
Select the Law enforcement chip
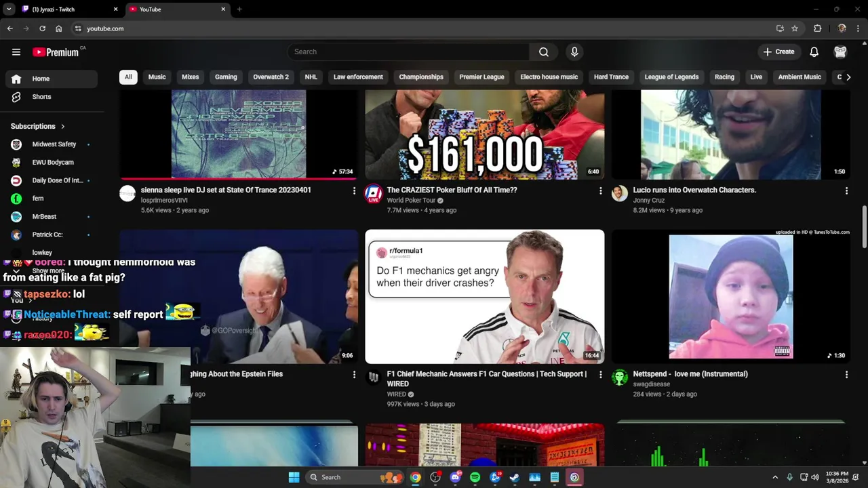tap(358, 77)
